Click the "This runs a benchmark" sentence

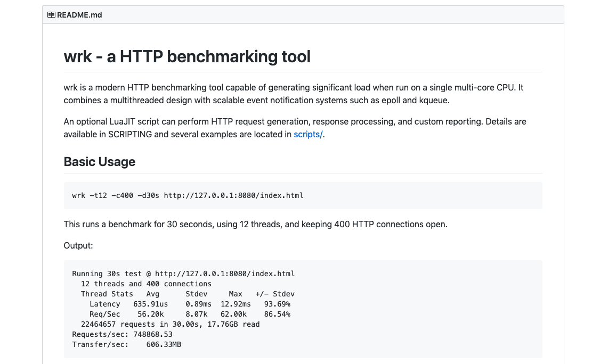tap(255, 224)
